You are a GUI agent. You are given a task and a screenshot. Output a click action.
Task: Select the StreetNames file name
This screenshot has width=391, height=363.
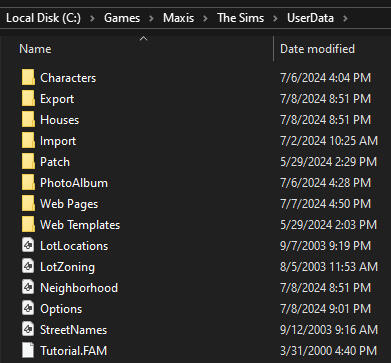click(x=73, y=330)
